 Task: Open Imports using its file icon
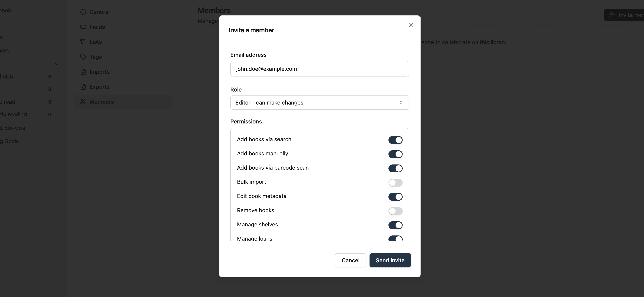tap(83, 72)
